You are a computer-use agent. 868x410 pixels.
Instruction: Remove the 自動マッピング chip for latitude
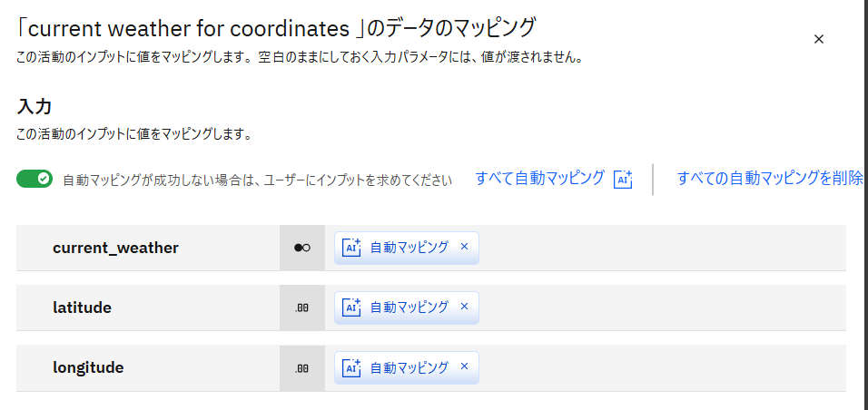click(464, 307)
